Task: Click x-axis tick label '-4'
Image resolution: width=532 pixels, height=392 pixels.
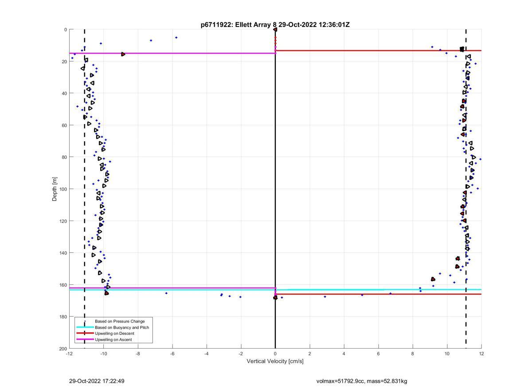Action: [x=207, y=353]
